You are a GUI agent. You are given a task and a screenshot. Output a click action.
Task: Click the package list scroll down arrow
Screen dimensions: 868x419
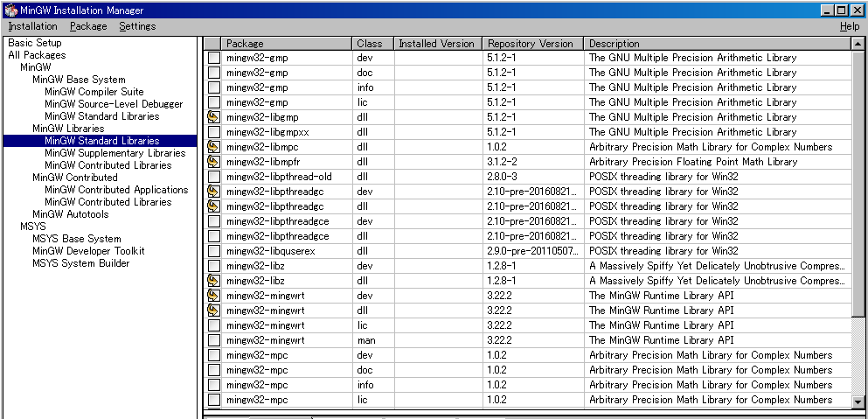click(x=858, y=402)
